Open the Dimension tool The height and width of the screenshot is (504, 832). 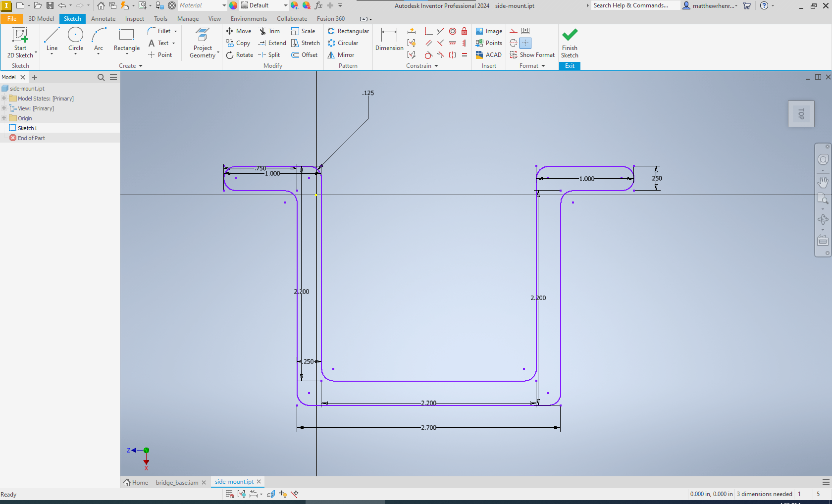389,40
